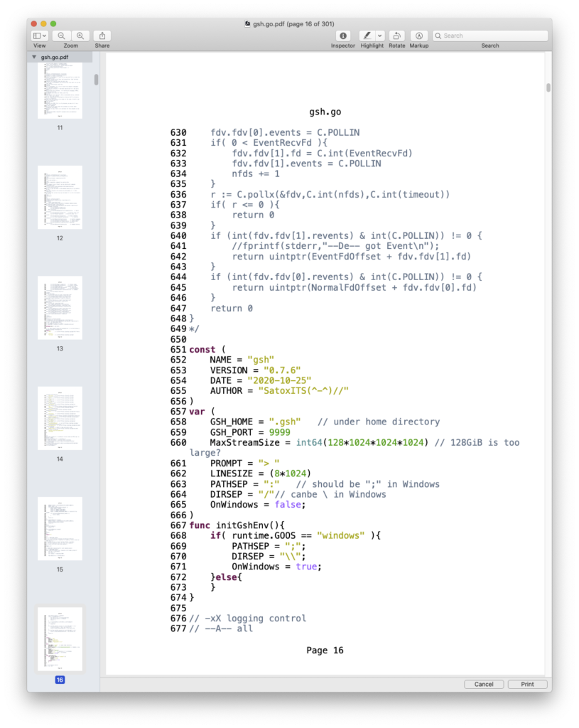Click the document's vertical scrollbar thumb
The height and width of the screenshot is (728, 579).
548,88
